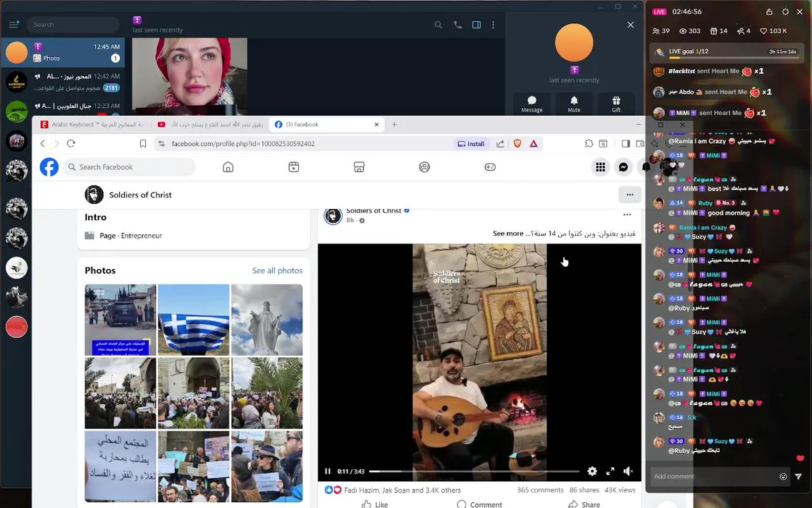
Task: View post reactions list
Action: [393, 490]
